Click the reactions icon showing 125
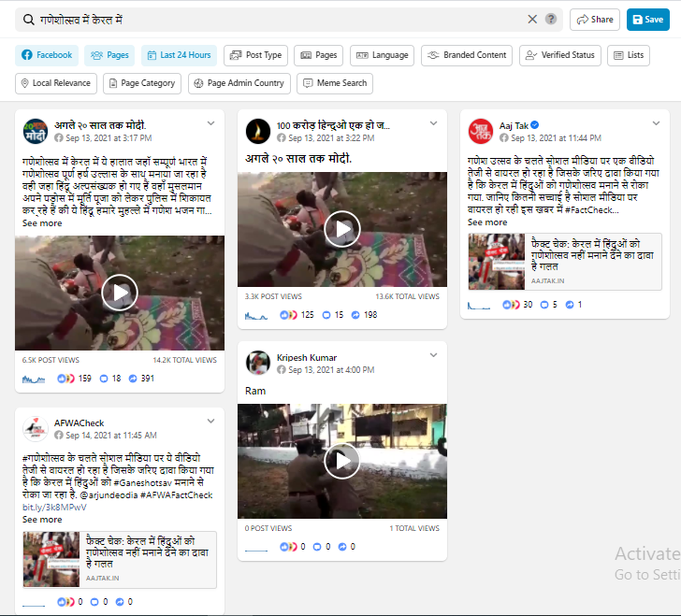Viewport: 681px width, 616px height. coord(288,315)
